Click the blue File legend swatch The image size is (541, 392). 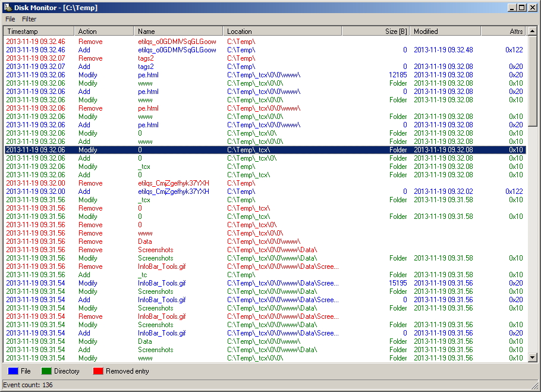tap(12, 371)
